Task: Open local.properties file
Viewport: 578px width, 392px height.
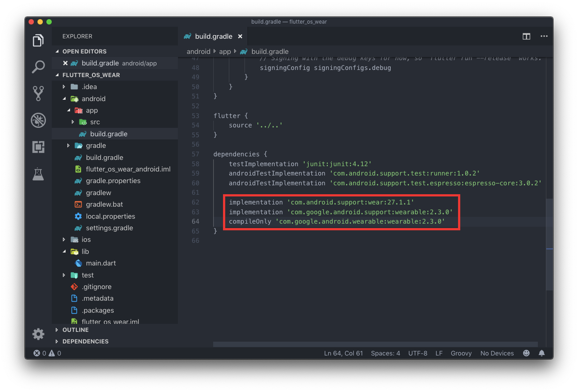Action: pyautogui.click(x=115, y=216)
